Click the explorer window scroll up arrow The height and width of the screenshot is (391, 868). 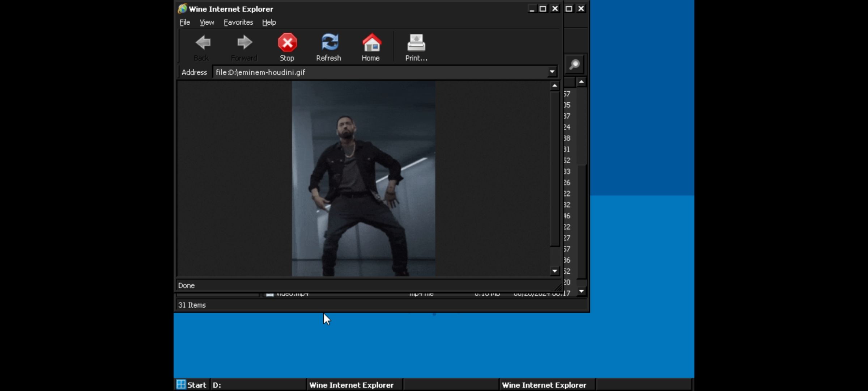581,82
